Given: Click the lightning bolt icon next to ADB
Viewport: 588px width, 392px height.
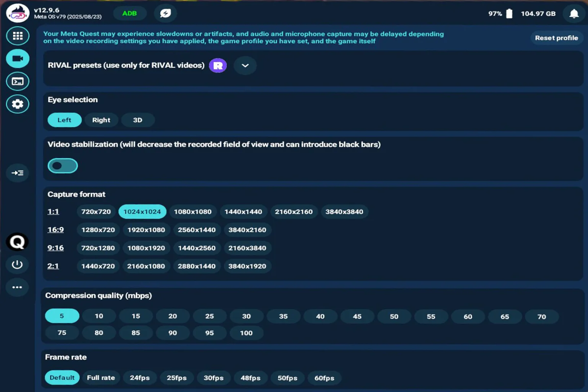Looking at the screenshot, I should pyautogui.click(x=165, y=13).
